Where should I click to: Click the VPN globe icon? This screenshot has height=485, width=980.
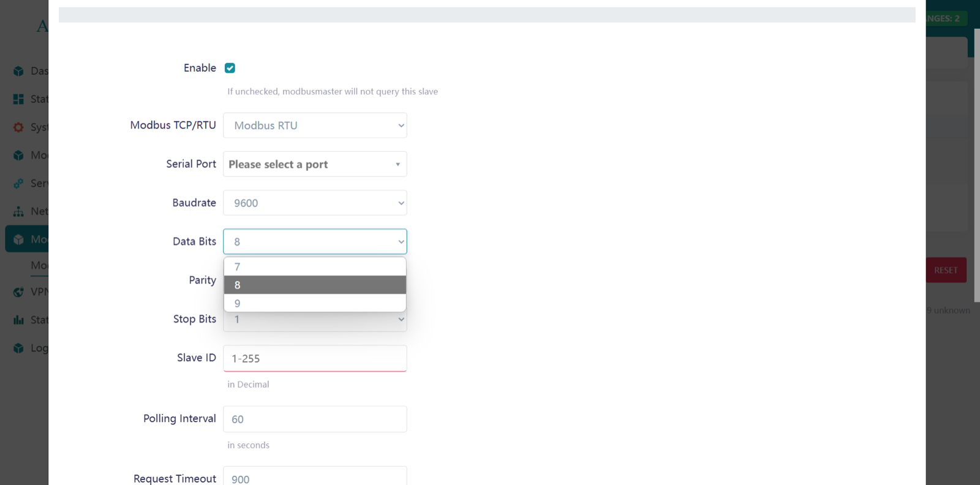(18, 292)
